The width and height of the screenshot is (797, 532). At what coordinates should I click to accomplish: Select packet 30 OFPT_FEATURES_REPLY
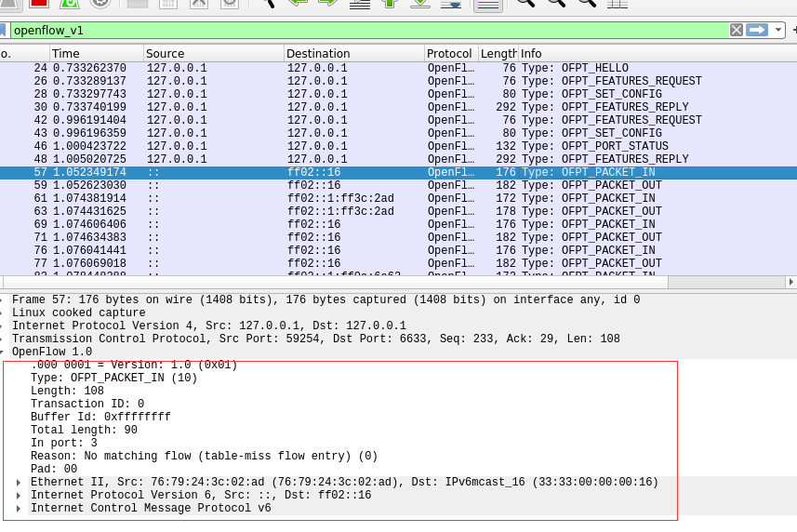[x=398, y=107]
